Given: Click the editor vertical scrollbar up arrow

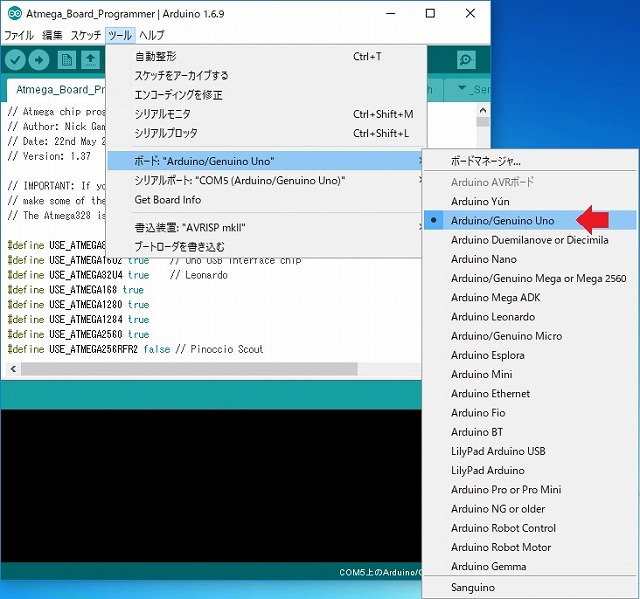Looking at the screenshot, I should pyautogui.click(x=483, y=110).
